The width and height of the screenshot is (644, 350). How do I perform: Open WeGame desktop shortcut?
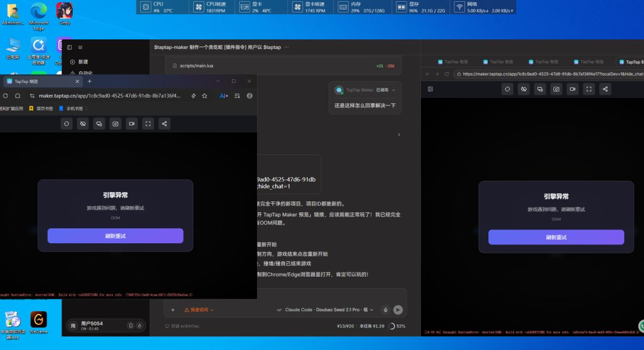point(39,322)
